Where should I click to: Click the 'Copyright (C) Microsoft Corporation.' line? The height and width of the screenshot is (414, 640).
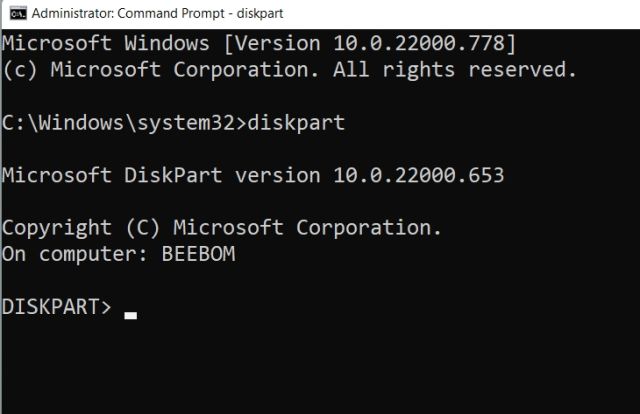221,228
